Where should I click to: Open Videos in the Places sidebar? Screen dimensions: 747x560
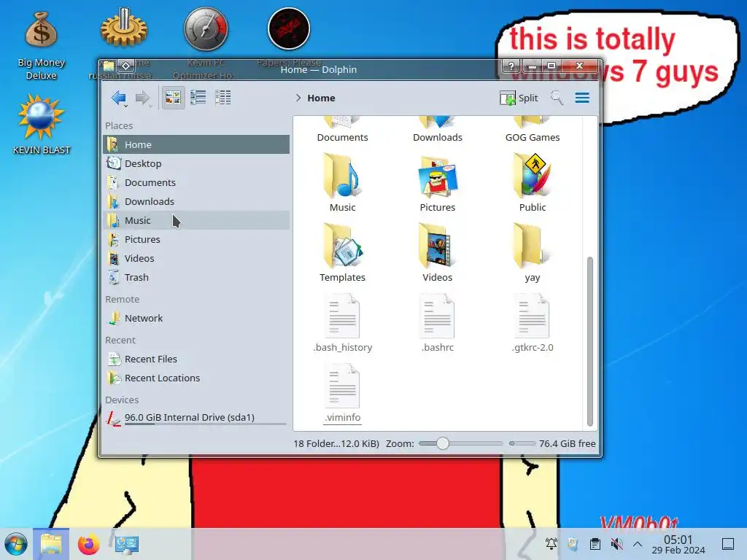click(196, 259)
